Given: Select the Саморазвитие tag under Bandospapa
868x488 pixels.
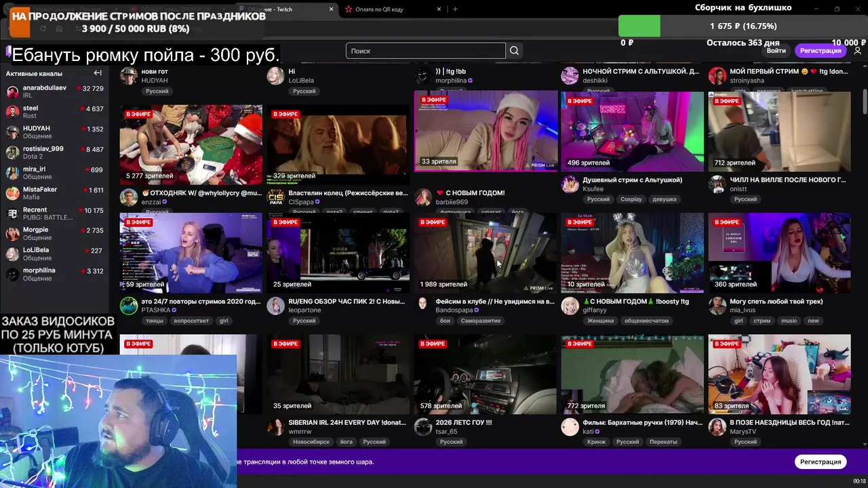Looking at the screenshot, I should (x=480, y=321).
